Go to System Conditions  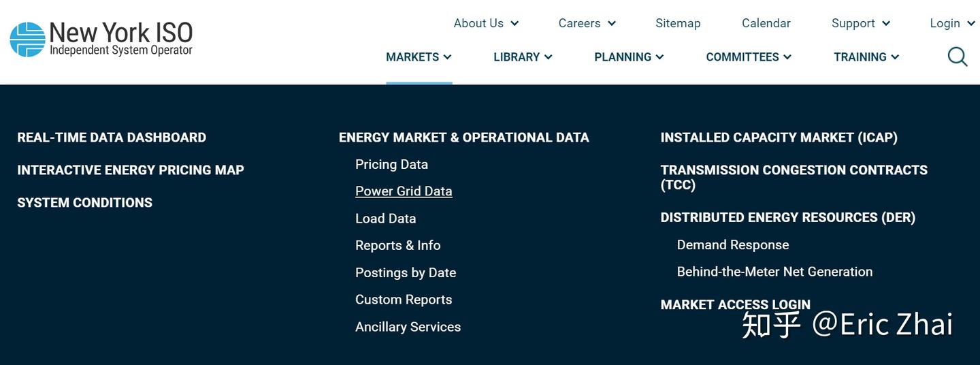(85, 203)
